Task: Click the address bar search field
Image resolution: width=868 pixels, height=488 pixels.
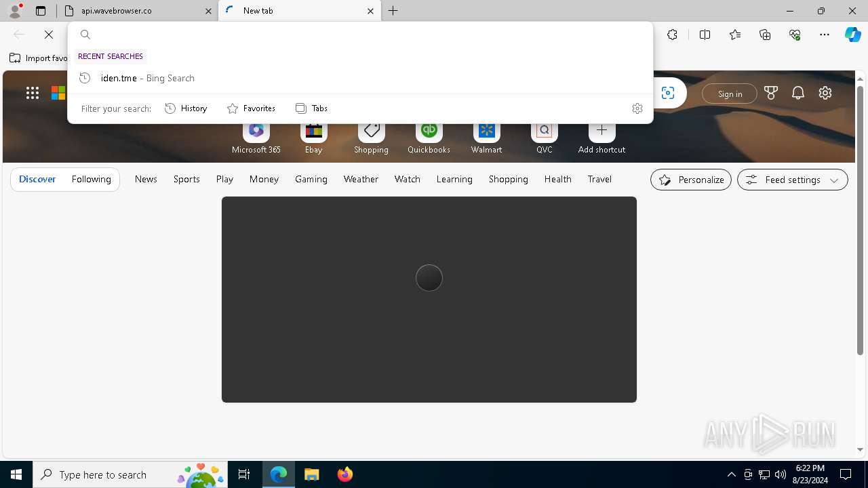Action: pos(360,35)
